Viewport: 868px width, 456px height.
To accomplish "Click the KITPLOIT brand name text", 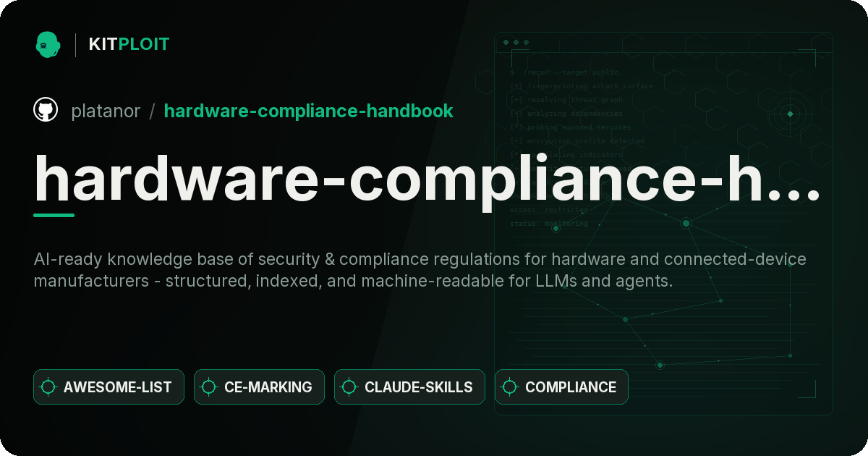I will (x=129, y=44).
